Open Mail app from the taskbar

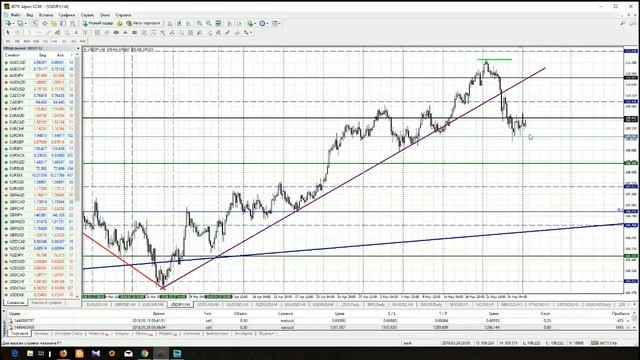128,353
